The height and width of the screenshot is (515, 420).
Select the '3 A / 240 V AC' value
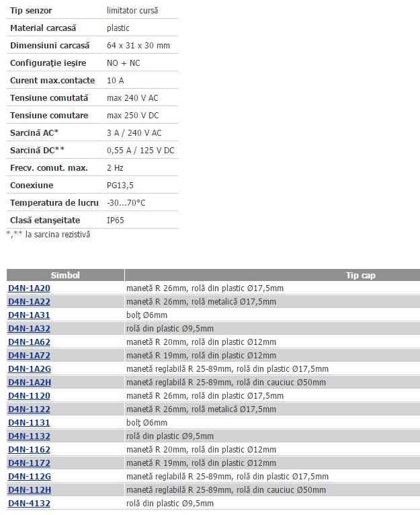click(x=134, y=132)
